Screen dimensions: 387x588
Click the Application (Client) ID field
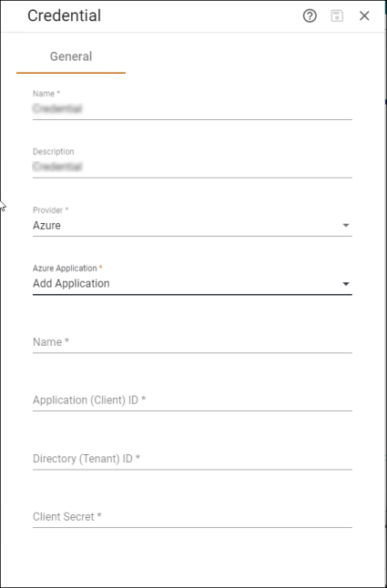[192, 400]
